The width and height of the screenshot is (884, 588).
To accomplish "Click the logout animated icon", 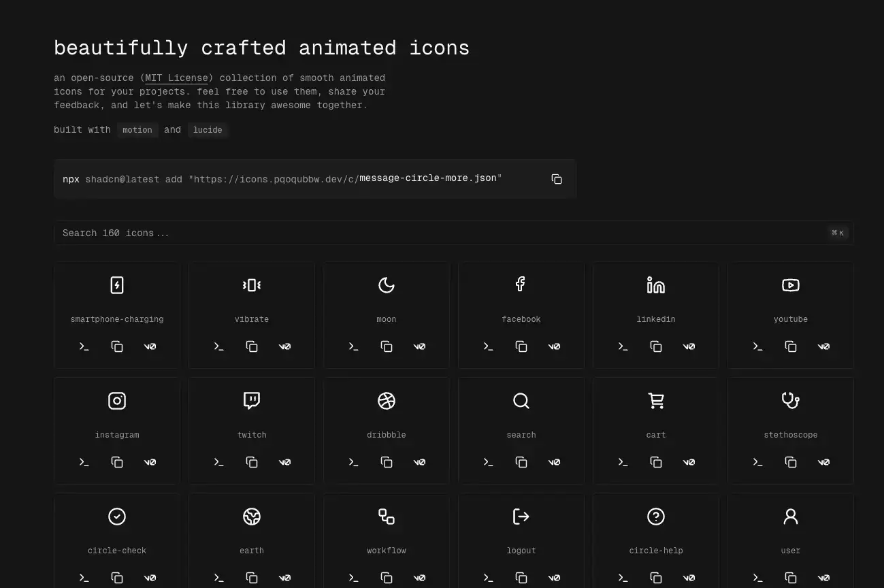I will point(521,517).
